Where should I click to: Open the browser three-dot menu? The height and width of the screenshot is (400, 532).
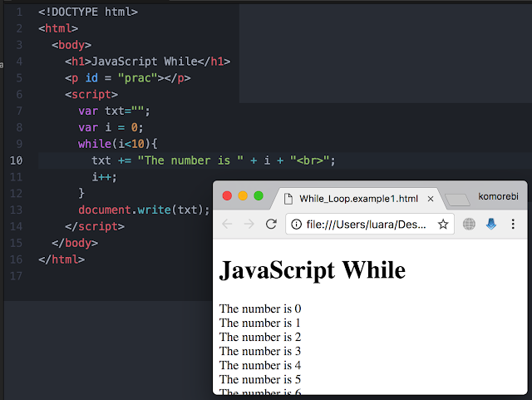coord(513,224)
